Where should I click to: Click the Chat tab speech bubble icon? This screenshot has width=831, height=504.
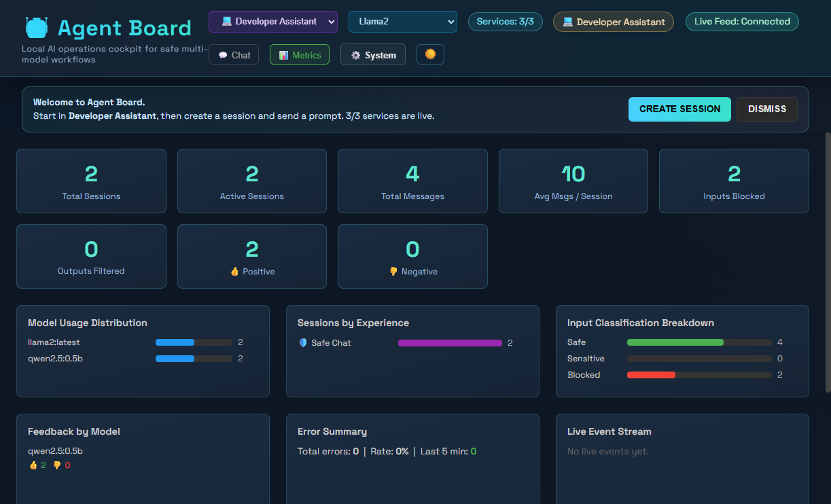pos(223,55)
